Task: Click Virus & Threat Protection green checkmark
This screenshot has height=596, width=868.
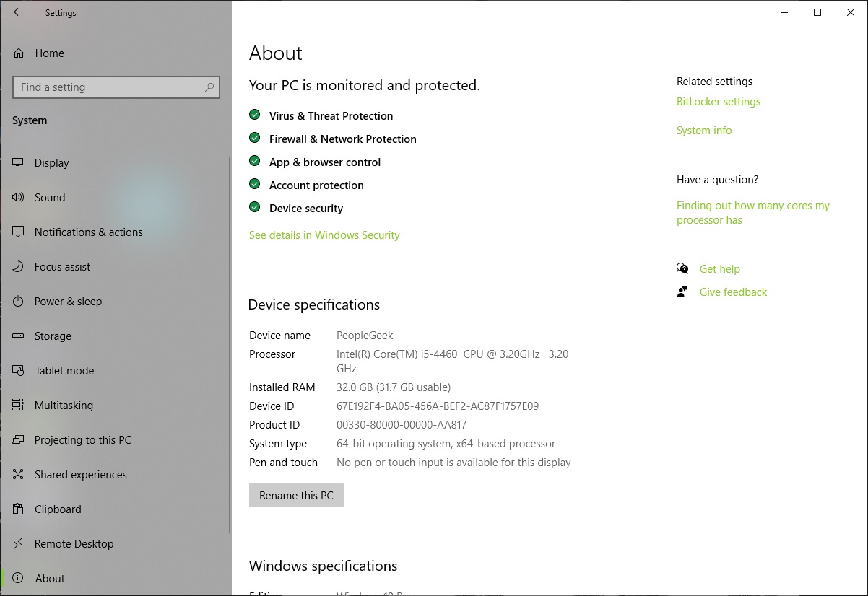Action: pos(254,115)
